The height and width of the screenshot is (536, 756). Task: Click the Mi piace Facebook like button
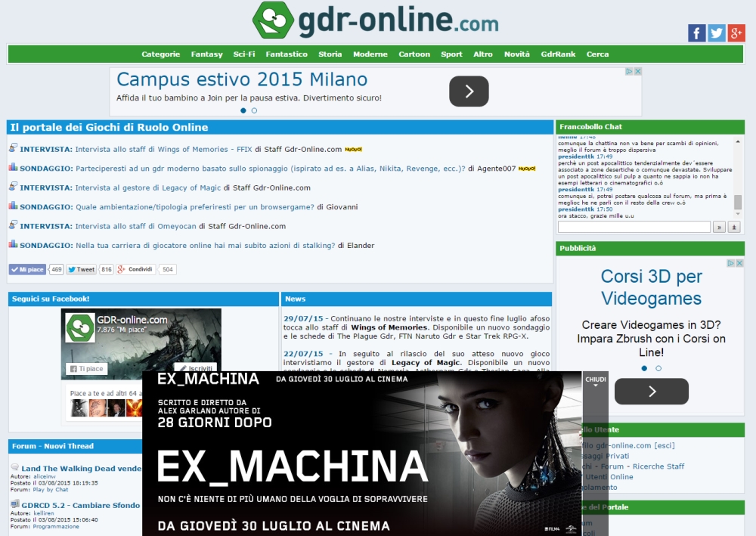(27, 269)
